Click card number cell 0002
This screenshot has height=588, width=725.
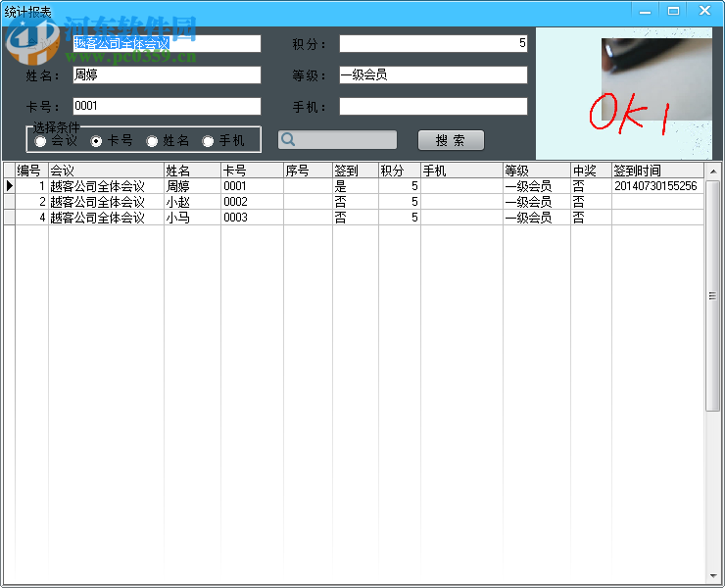253,202
